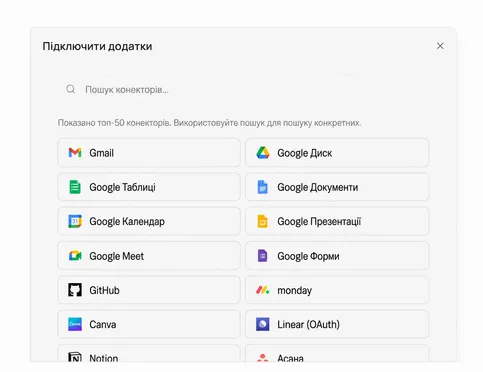
Task: Focus the Пошук конекторів search field
Action: [243, 90]
